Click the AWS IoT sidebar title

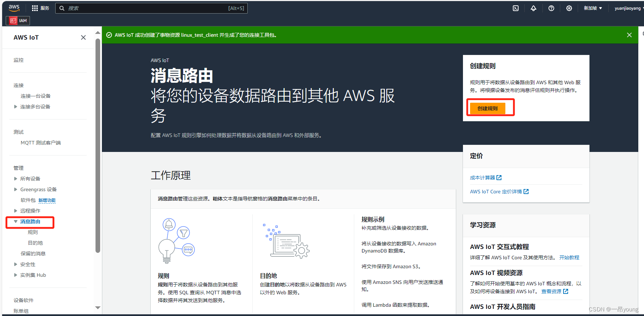click(x=26, y=37)
